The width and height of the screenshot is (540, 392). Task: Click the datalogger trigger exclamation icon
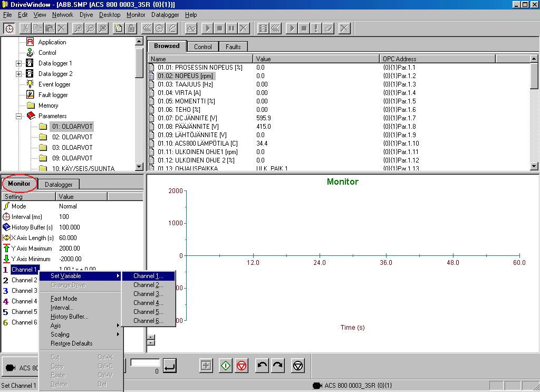point(316,28)
